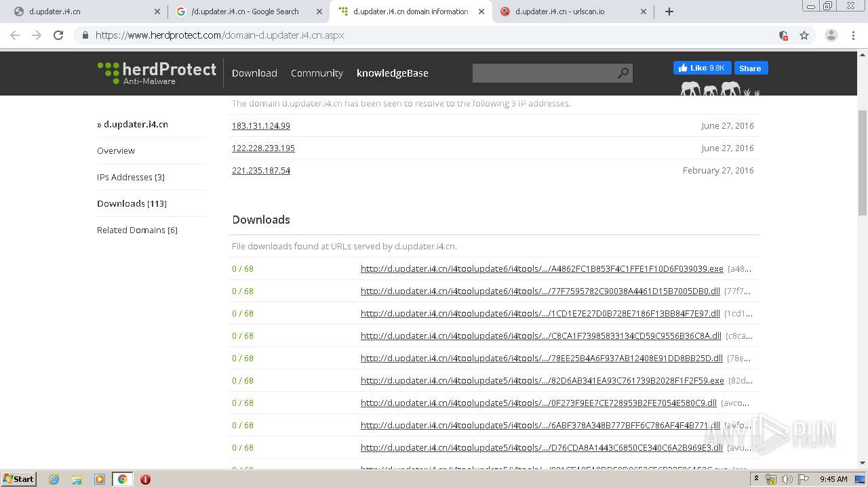Open a new browser tab

pyautogui.click(x=669, y=12)
